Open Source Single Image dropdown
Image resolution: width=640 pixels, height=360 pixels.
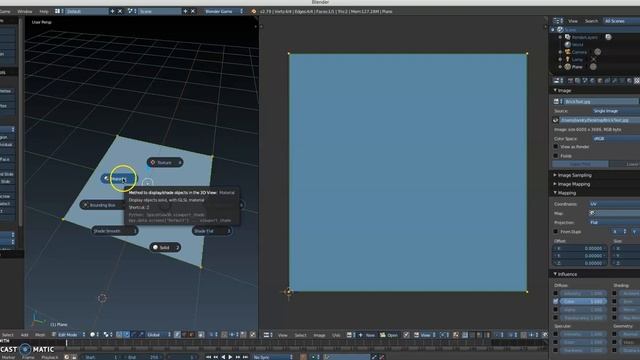[x=616, y=111]
